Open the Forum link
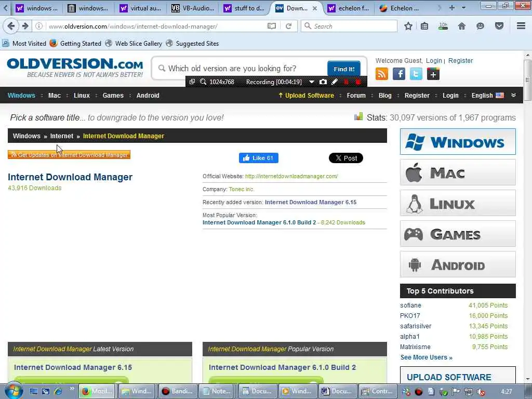This screenshot has height=399, width=532. pyautogui.click(x=356, y=96)
